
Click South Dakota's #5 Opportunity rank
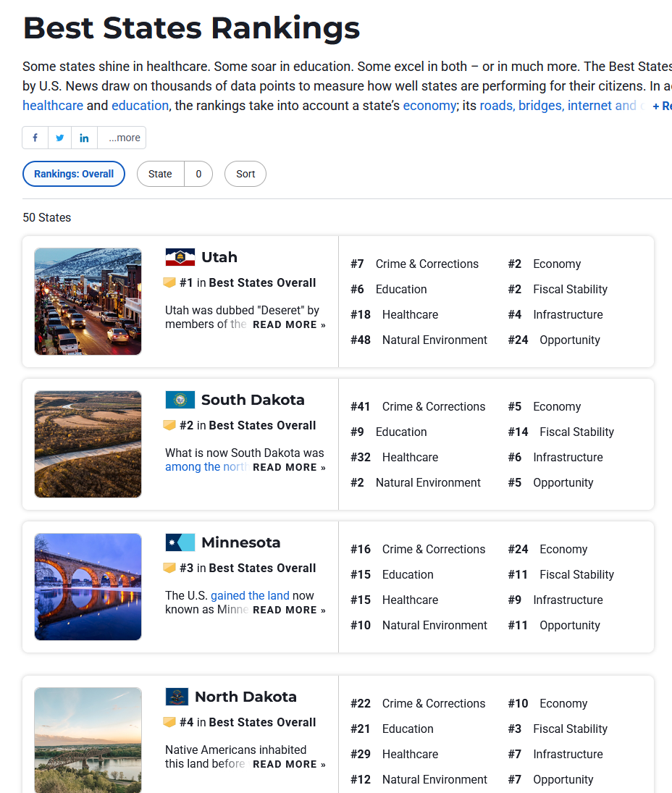[x=551, y=482]
